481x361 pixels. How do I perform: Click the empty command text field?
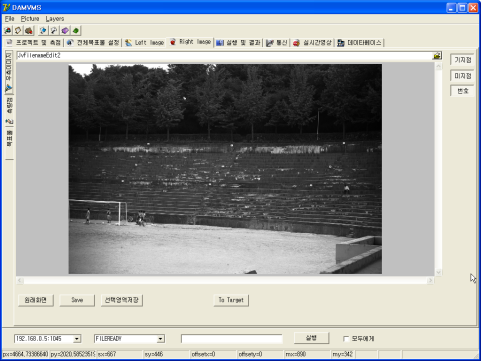232,339
